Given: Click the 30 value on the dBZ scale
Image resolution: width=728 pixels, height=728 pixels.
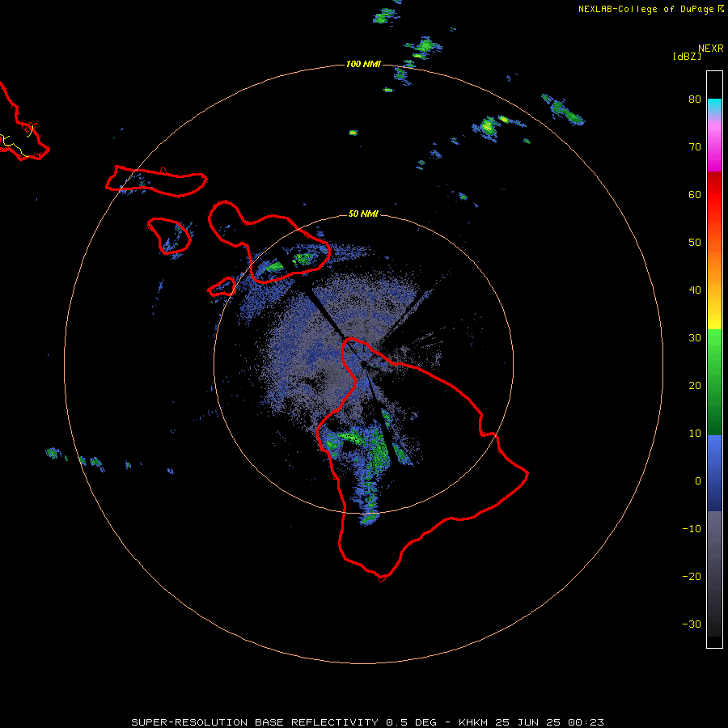Looking at the screenshot, I should pos(695,338).
